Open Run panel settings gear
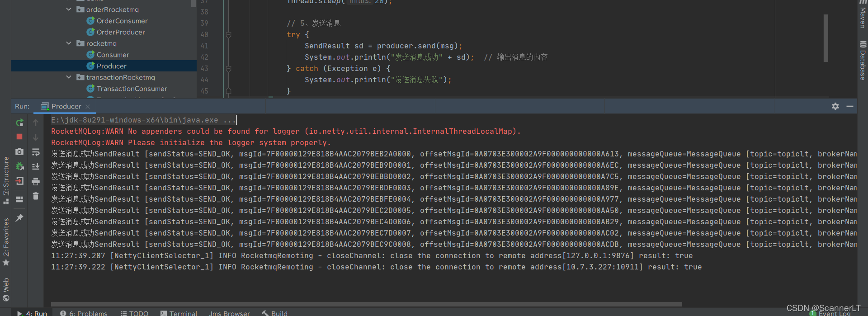This screenshot has height=316, width=868. tap(835, 106)
